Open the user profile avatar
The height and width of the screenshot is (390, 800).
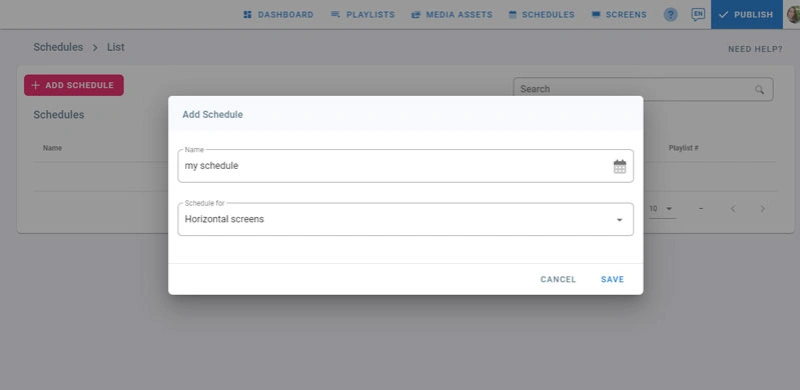point(793,14)
